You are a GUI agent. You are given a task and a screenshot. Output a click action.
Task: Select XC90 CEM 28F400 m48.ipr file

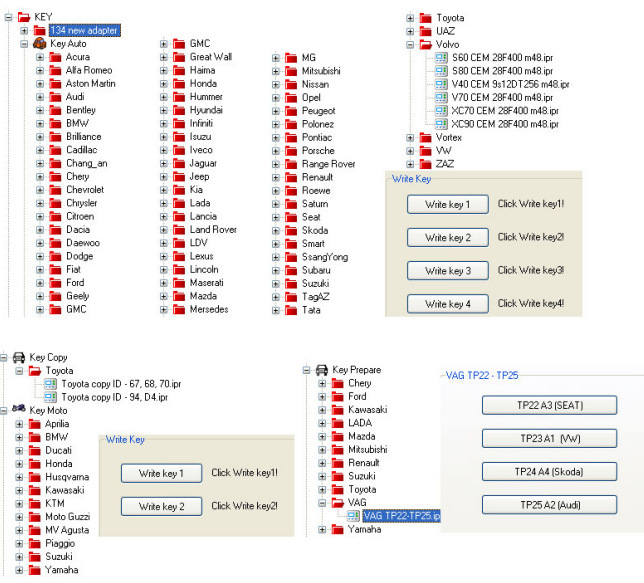coord(505,124)
